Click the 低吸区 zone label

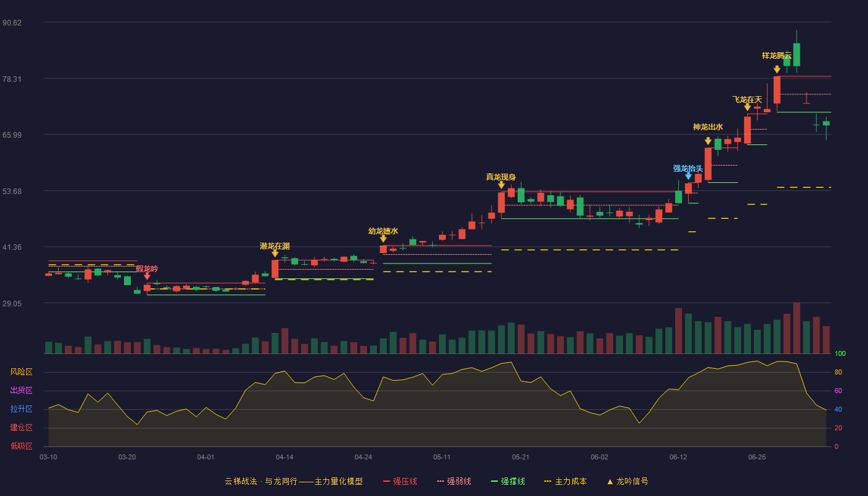tap(22, 446)
